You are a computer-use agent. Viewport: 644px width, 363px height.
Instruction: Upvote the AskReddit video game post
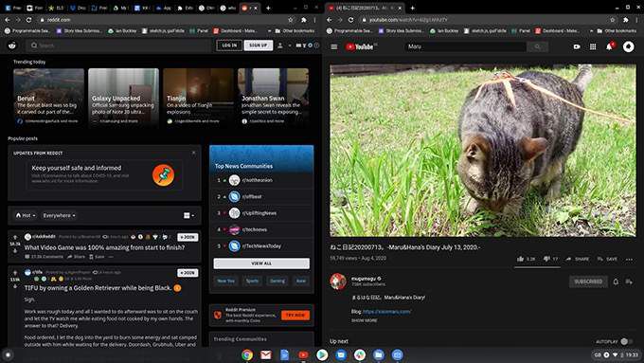tap(15, 237)
